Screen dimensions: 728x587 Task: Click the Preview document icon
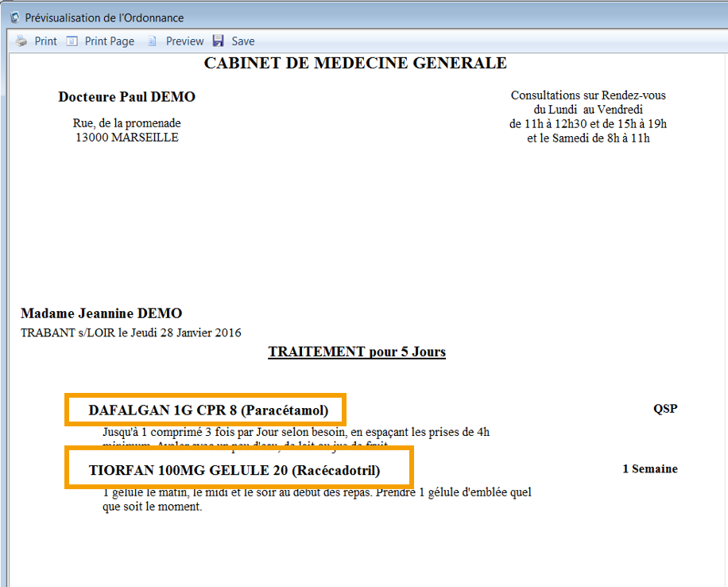point(153,41)
